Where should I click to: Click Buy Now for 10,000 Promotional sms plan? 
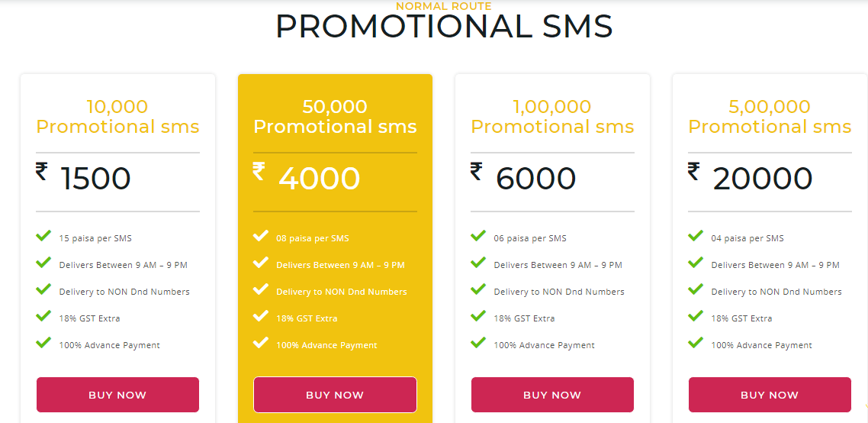(x=117, y=395)
